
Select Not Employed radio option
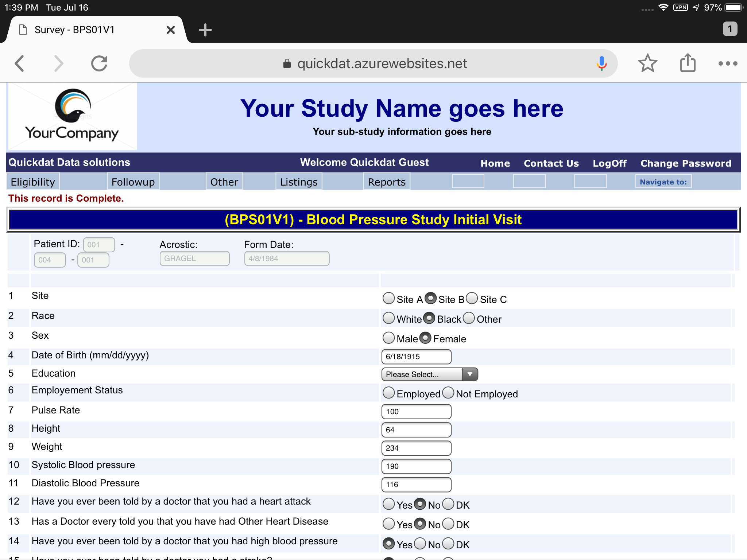point(448,393)
